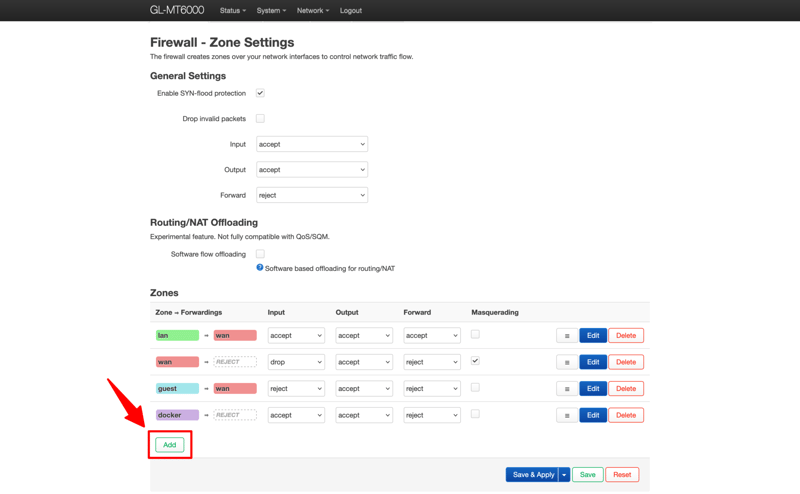Enable Drop invalid packets checkbox

pos(260,118)
